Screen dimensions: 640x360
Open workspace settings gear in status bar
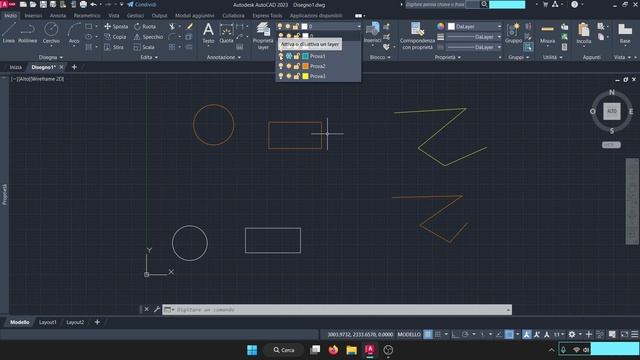point(572,334)
